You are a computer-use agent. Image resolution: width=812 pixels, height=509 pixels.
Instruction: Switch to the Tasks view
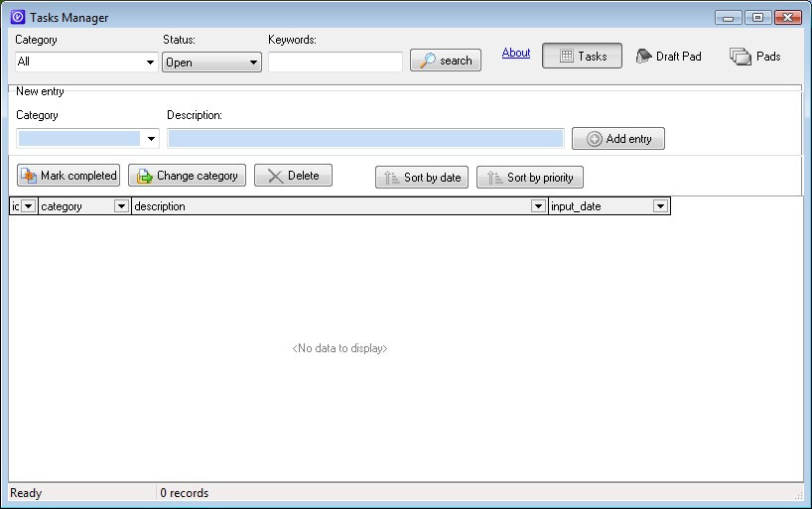(x=582, y=56)
